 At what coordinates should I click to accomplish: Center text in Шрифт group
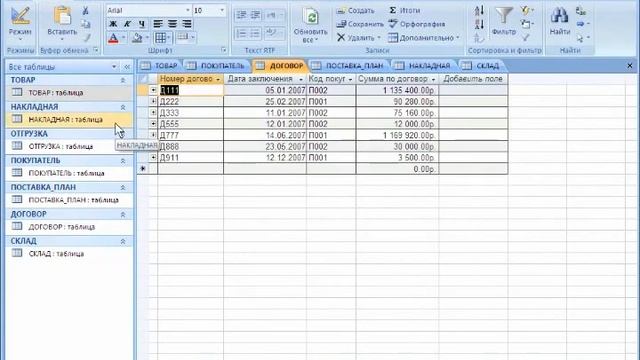pos(172,24)
